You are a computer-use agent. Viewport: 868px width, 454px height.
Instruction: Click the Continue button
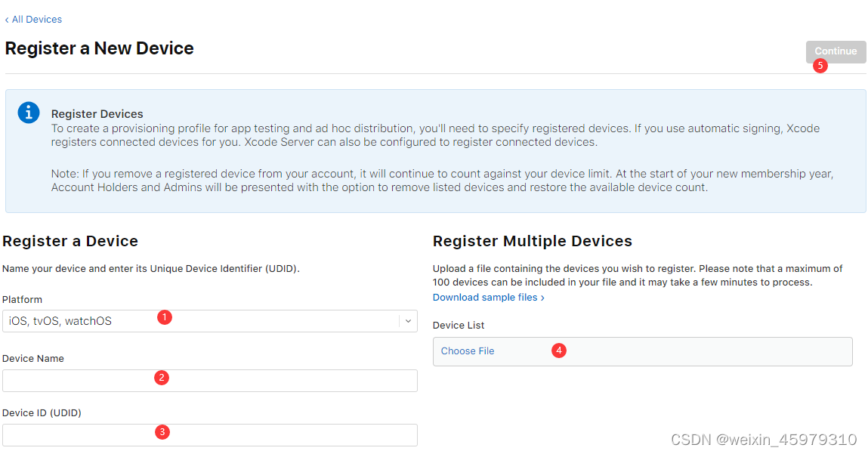point(836,51)
